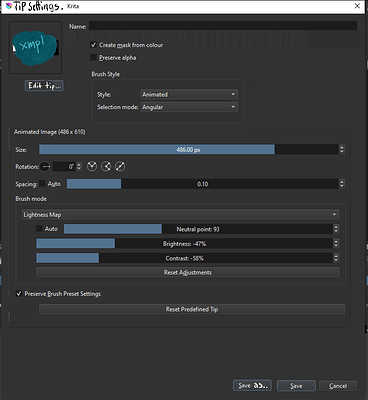The image size is (368, 400).
Task: Click the Edit tip... button
Action: 44,86
